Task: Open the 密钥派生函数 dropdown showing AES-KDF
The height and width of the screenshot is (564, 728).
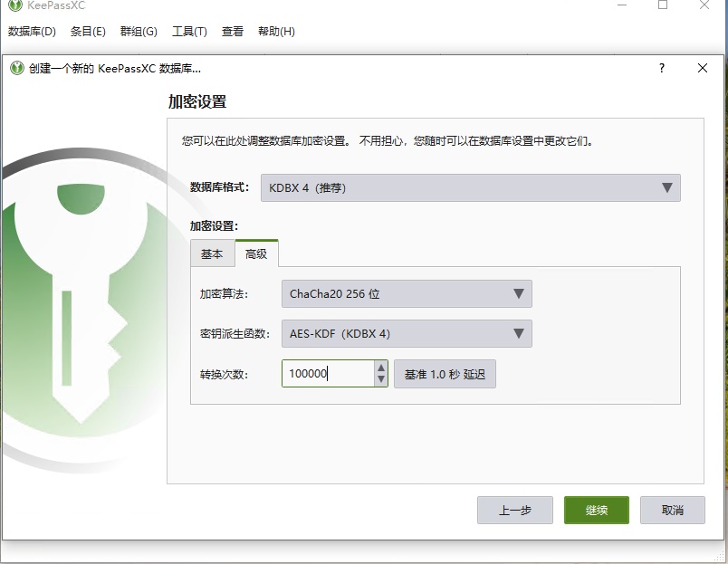Action: tap(406, 333)
